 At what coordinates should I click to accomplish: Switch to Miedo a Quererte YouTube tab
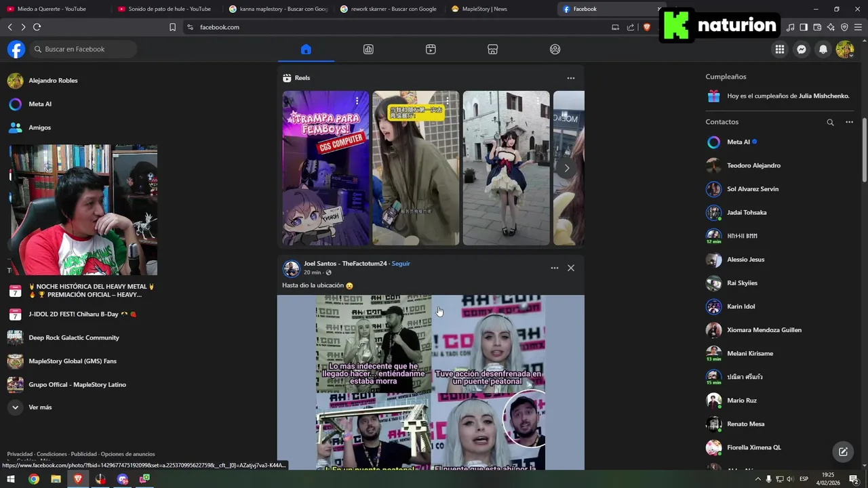tap(54, 9)
